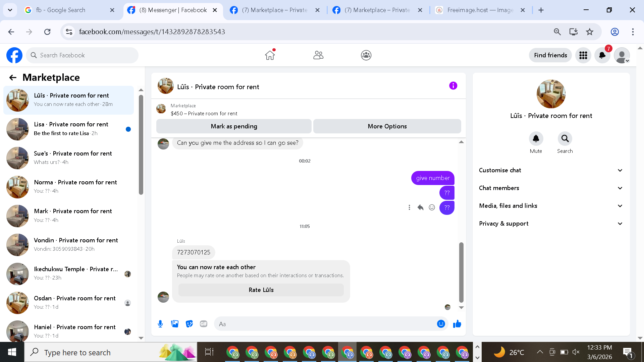Switch to the Freeimage.host browser tab

(480, 10)
